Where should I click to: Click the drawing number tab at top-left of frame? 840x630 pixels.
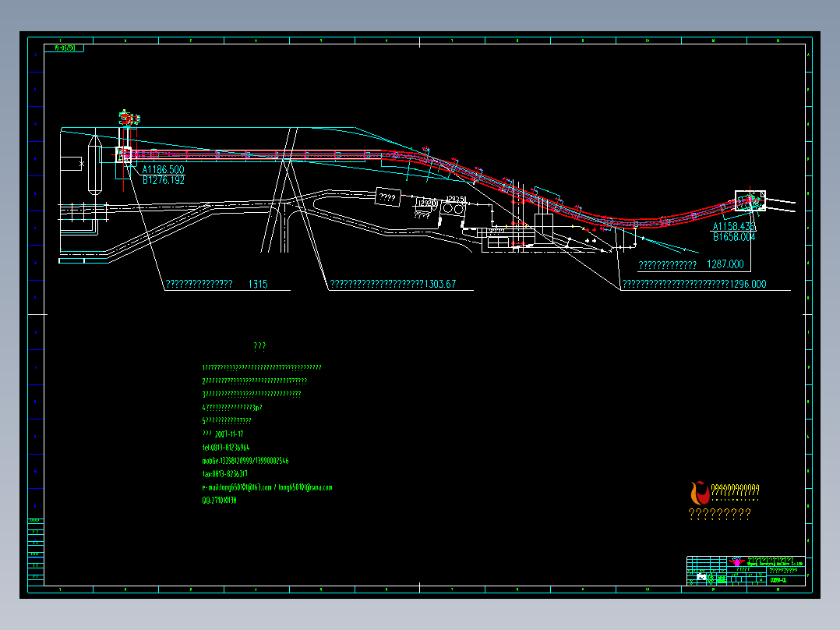coord(64,48)
